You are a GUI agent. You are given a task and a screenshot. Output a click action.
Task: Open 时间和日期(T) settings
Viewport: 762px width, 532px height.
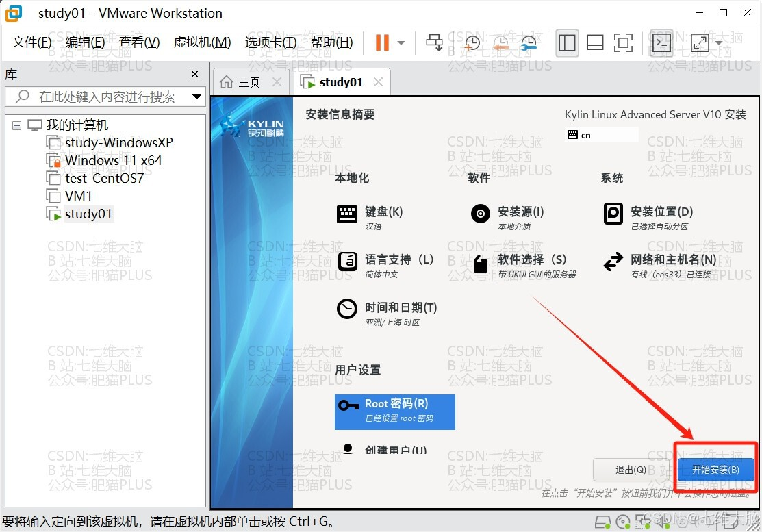(x=387, y=314)
